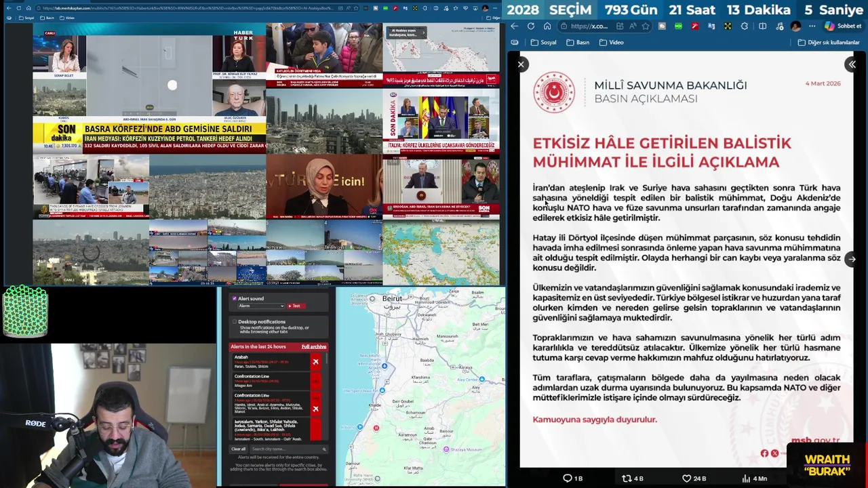868x488 pixels.
Task: Go to next image with right arrow
Action: [852, 259]
